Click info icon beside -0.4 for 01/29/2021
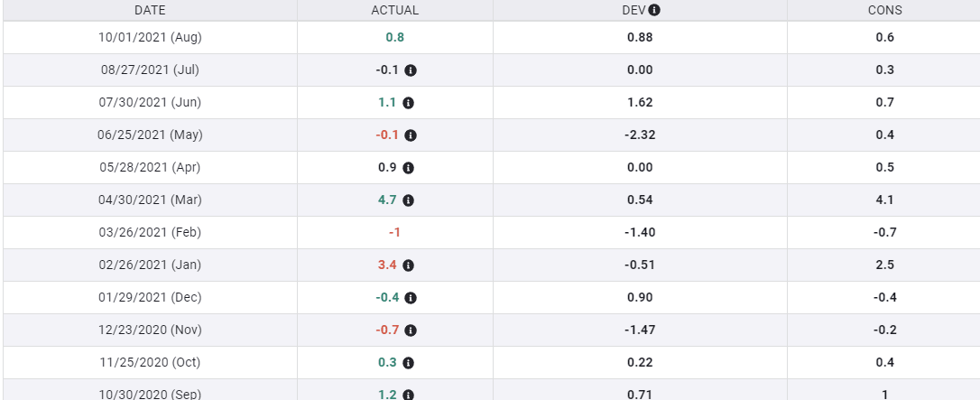The image size is (980, 400). pyautogui.click(x=410, y=298)
